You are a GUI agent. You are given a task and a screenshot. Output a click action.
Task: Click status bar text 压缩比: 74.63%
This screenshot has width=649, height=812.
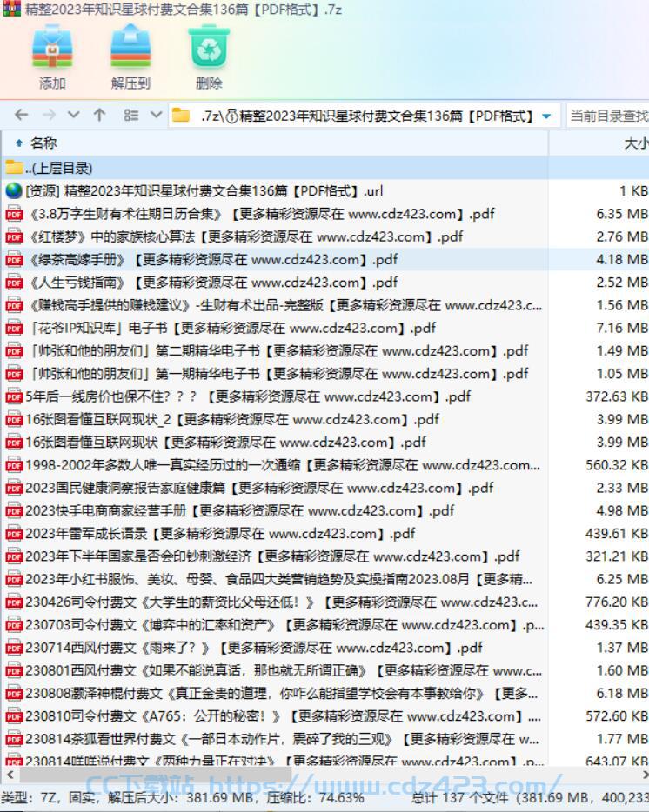coord(315,798)
